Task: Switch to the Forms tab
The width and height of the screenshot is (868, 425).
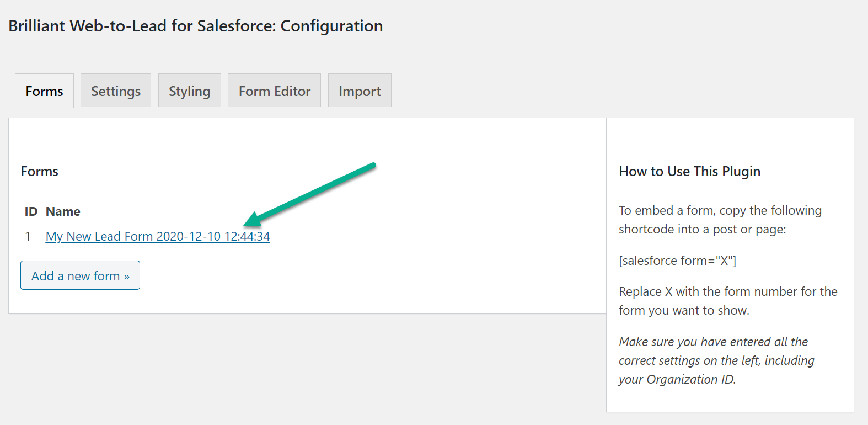Action: point(44,91)
